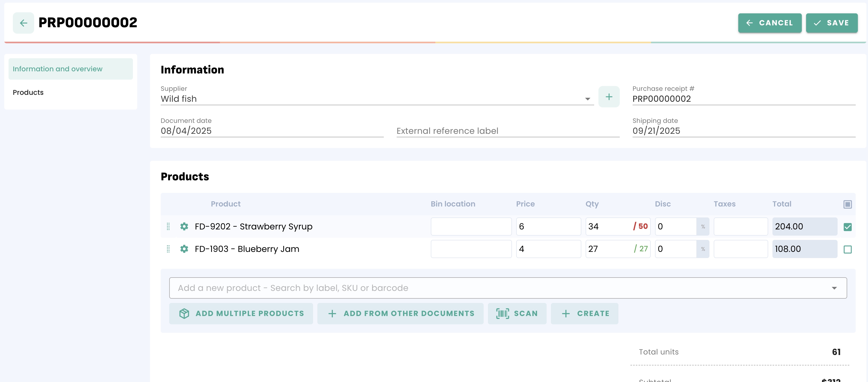The width and height of the screenshot is (868, 382).
Task: Open gear settings for Strawberry Syrup row
Action: (x=184, y=226)
